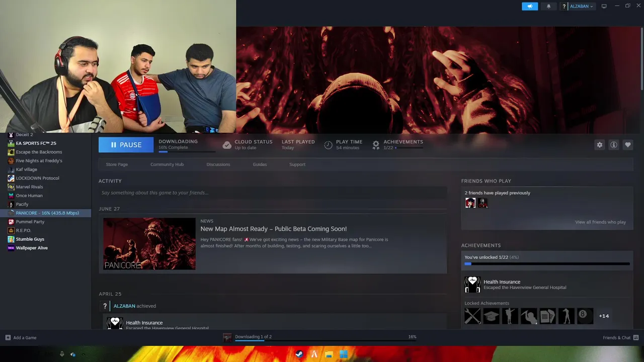View locked pointing figure achievement
Screen dimensions: 644x362
510,316
